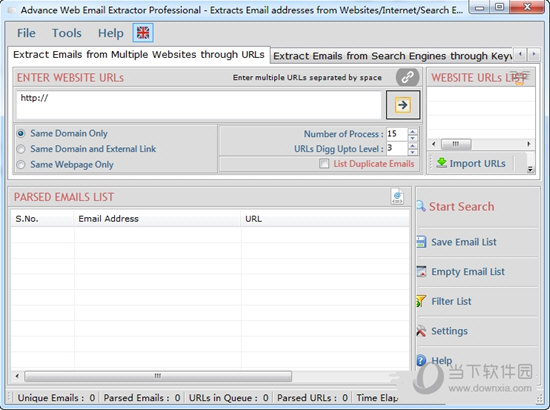Open the Help menu
The width and height of the screenshot is (550, 410).
coord(110,33)
